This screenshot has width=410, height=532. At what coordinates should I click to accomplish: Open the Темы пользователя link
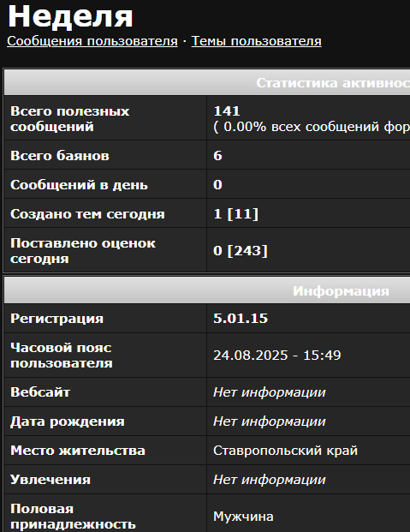[257, 41]
